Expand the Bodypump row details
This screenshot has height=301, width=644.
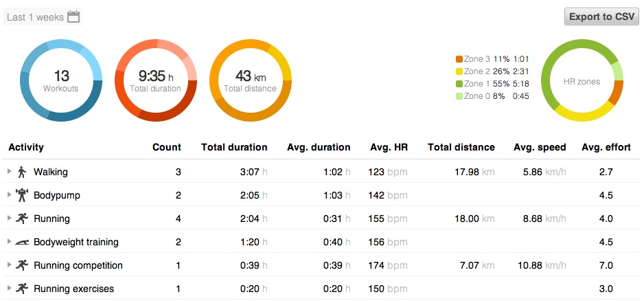pyautogui.click(x=9, y=195)
